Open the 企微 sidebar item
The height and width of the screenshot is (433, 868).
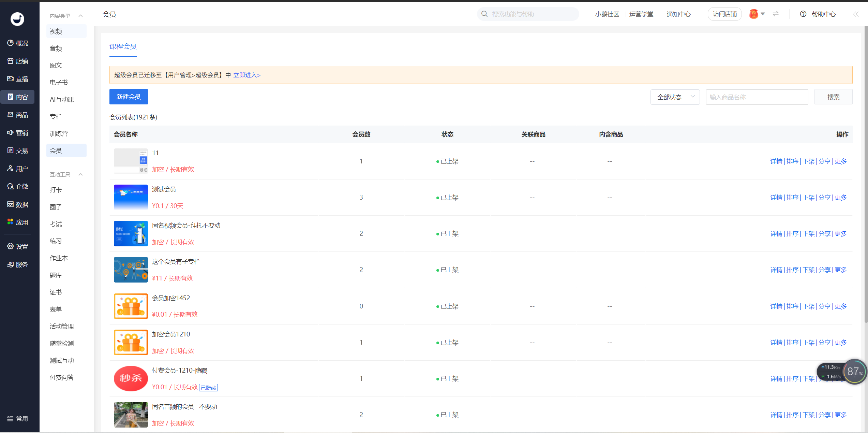click(18, 187)
